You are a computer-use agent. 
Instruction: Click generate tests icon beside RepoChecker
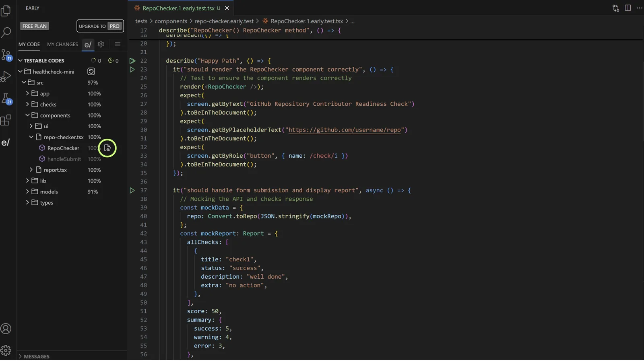coord(107,148)
